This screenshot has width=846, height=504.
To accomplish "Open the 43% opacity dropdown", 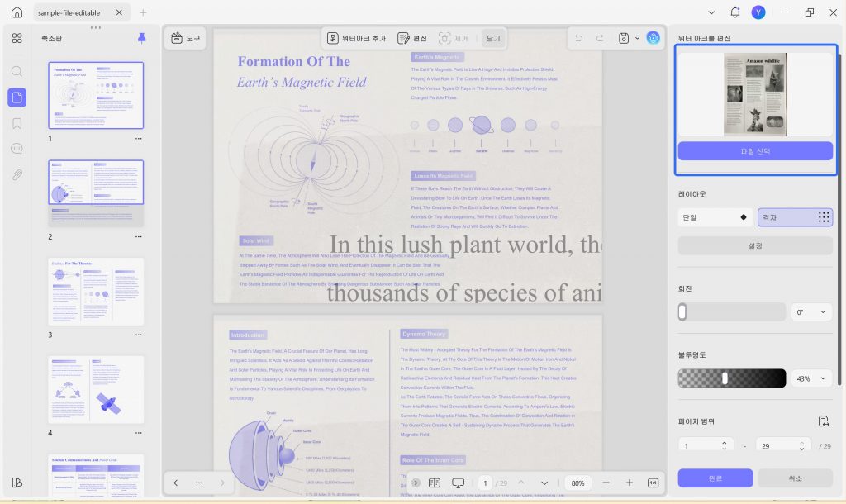I will point(811,378).
